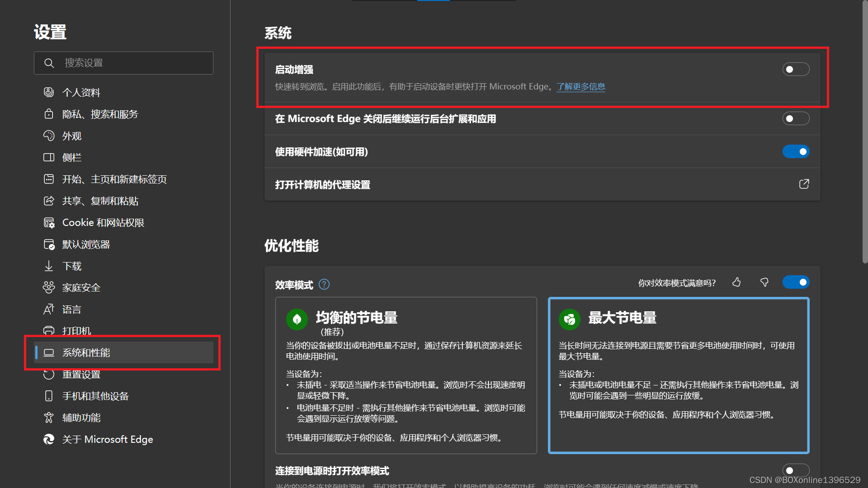The height and width of the screenshot is (488, 868).
Task: Open 侧栏 settings page
Action: (123, 157)
